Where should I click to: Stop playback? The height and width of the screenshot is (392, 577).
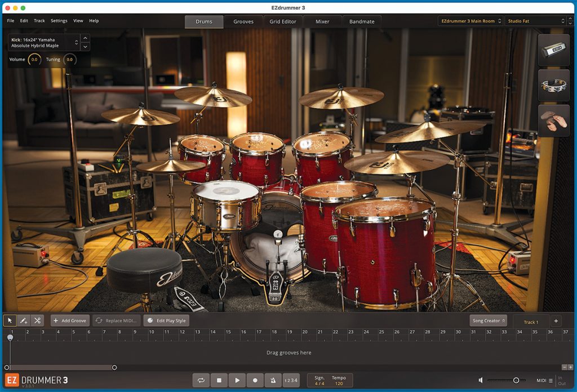click(219, 380)
